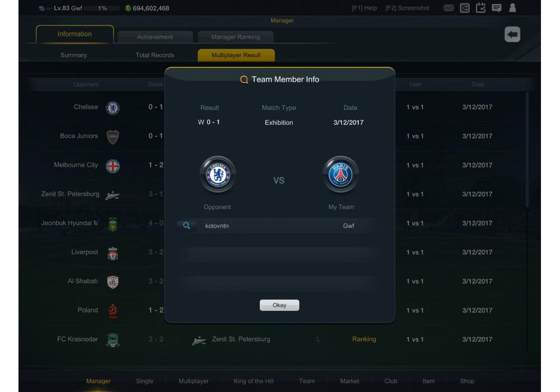
Task: Switch to the Manager Ranking tab
Action: click(x=235, y=37)
